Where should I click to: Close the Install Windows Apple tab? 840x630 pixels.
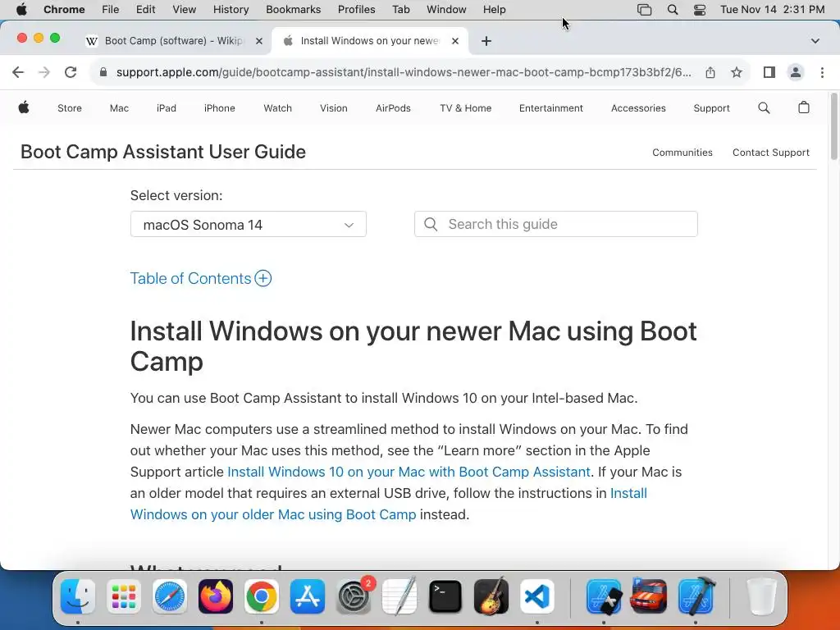pyautogui.click(x=454, y=41)
